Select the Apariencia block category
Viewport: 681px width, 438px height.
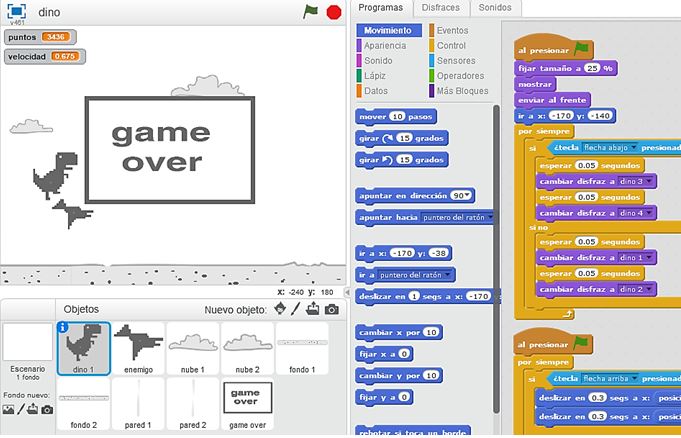pos(385,46)
